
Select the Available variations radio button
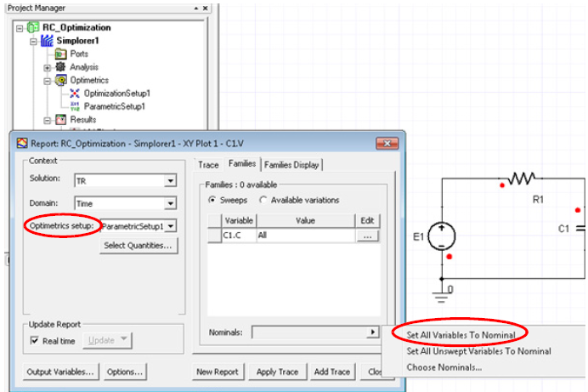[263, 200]
